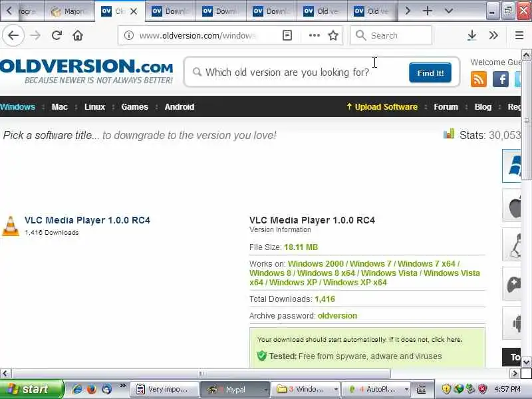This screenshot has height=399, width=532.
Task: Click the green Tested shield icon
Action: click(261, 356)
